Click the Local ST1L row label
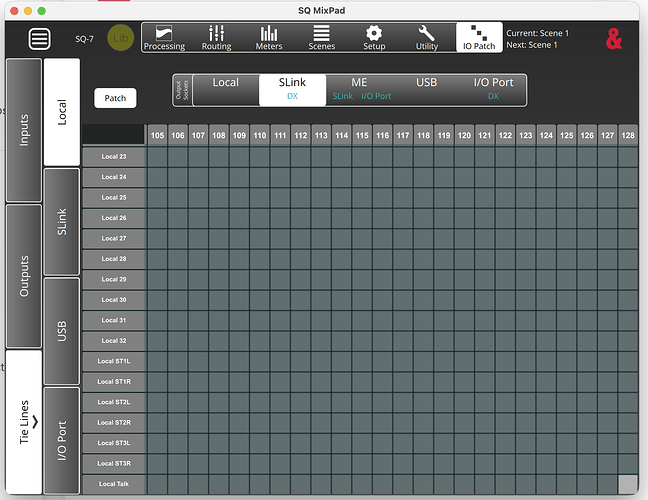 pos(114,361)
